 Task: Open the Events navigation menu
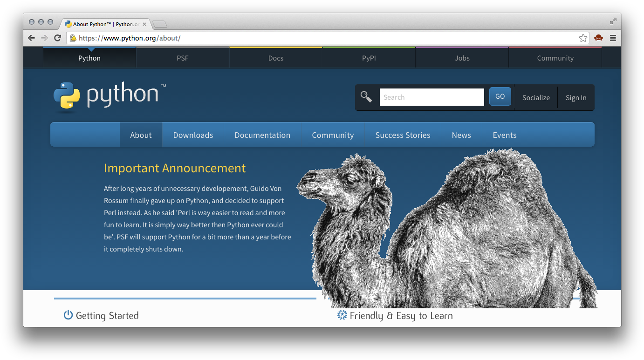[505, 135]
